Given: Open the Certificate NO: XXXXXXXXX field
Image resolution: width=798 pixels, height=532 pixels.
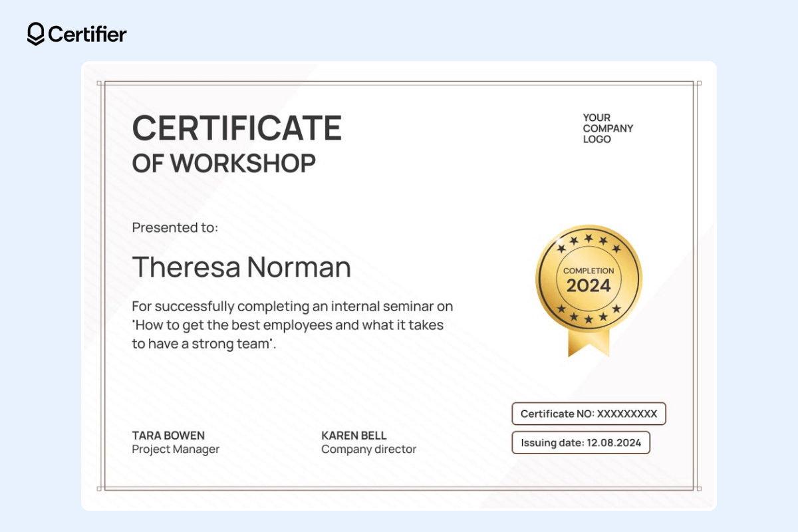Looking at the screenshot, I should (x=588, y=414).
